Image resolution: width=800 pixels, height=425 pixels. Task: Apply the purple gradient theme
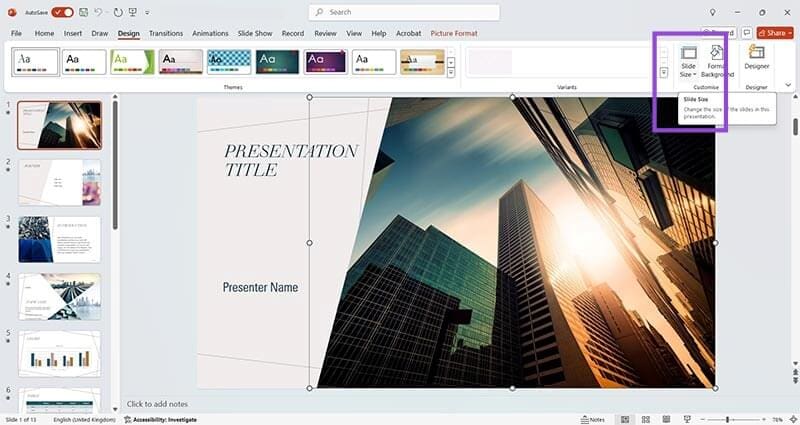pyautogui.click(x=326, y=62)
